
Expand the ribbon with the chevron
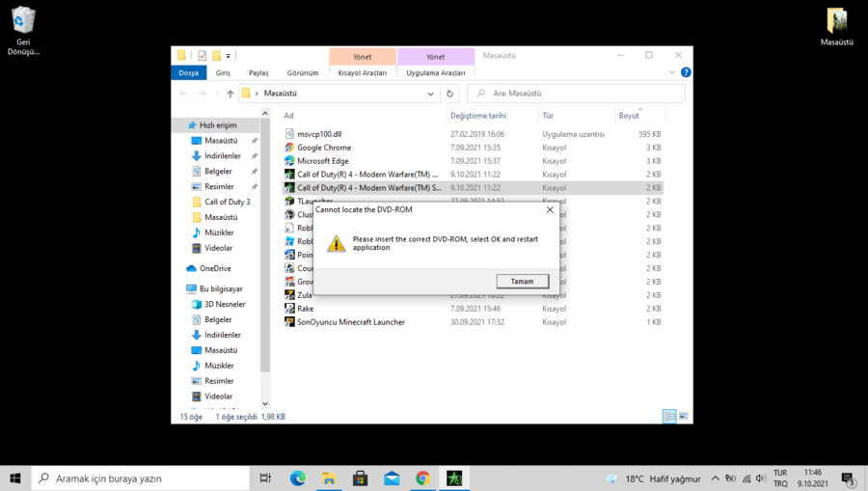click(x=671, y=72)
